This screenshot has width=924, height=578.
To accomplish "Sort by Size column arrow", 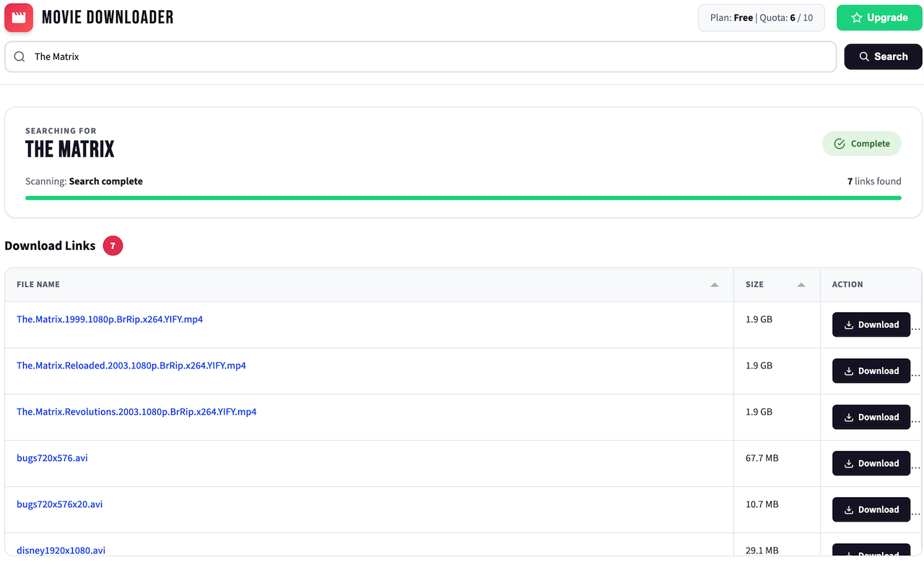I will coord(801,285).
